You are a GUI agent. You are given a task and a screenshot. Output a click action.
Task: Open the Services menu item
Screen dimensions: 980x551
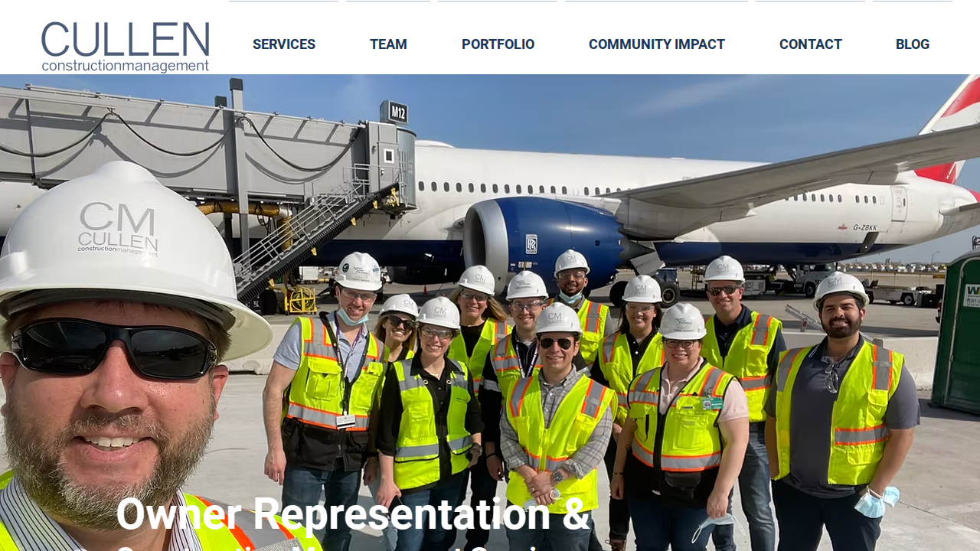pyautogui.click(x=284, y=44)
